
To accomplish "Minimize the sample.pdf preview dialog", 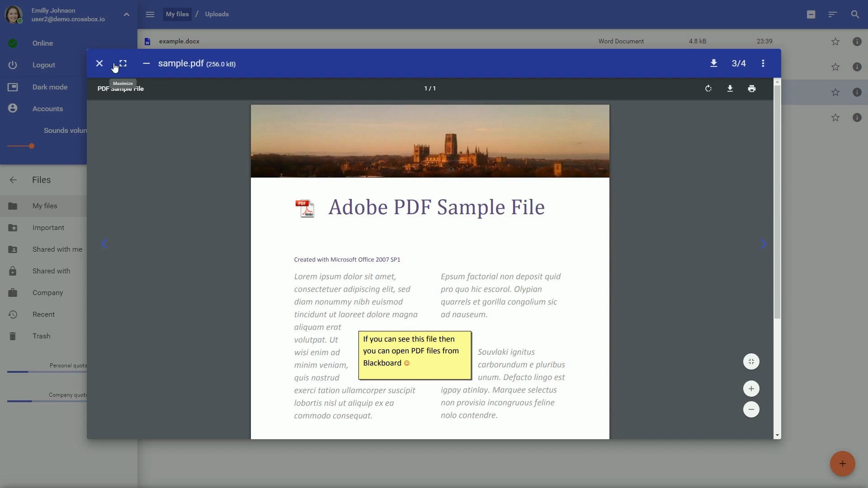I will pos(146,64).
